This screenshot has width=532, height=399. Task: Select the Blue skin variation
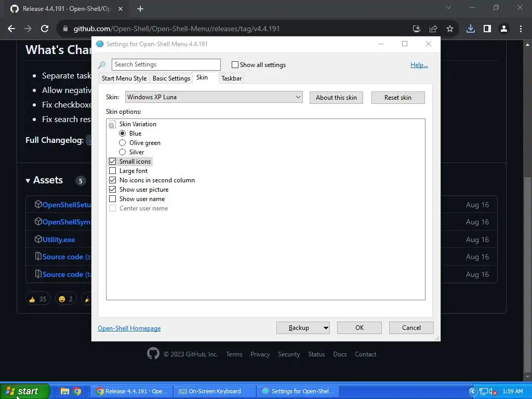point(123,134)
